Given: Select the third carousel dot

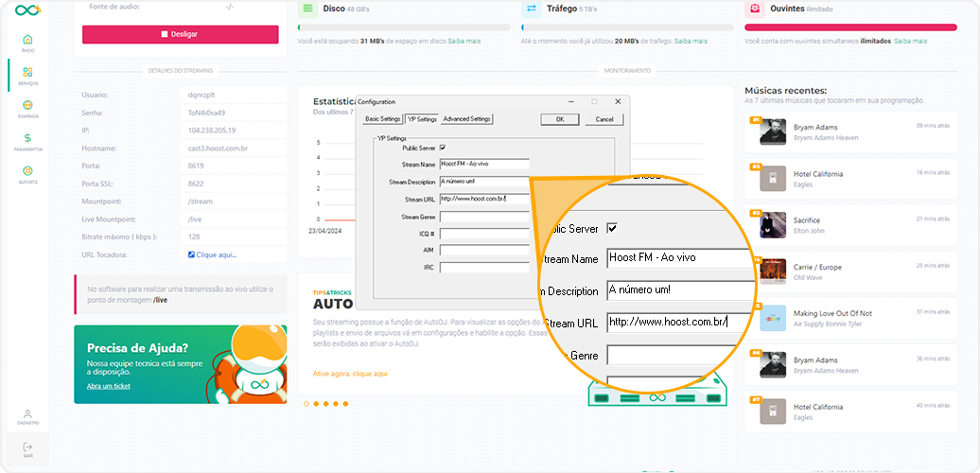Looking at the screenshot, I should (x=326, y=404).
